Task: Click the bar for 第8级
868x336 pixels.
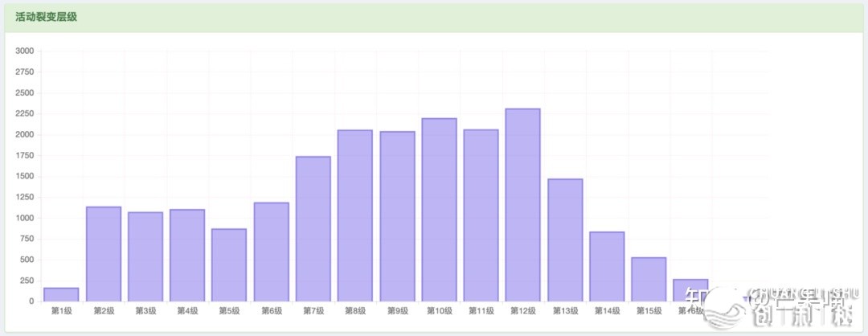Action: pyautogui.click(x=355, y=216)
